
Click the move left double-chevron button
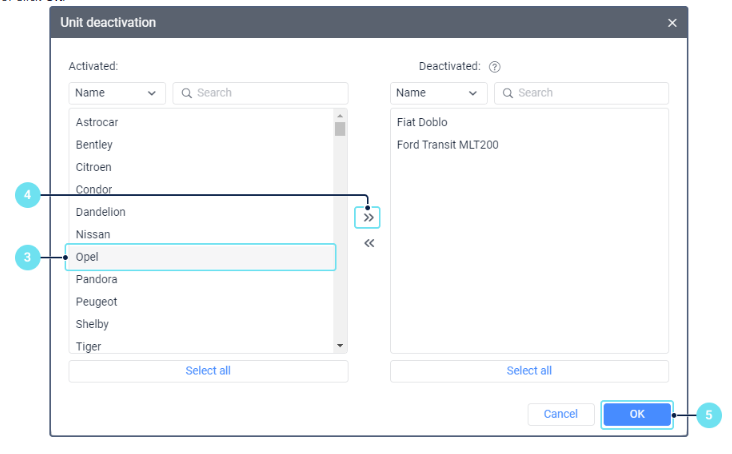368,243
